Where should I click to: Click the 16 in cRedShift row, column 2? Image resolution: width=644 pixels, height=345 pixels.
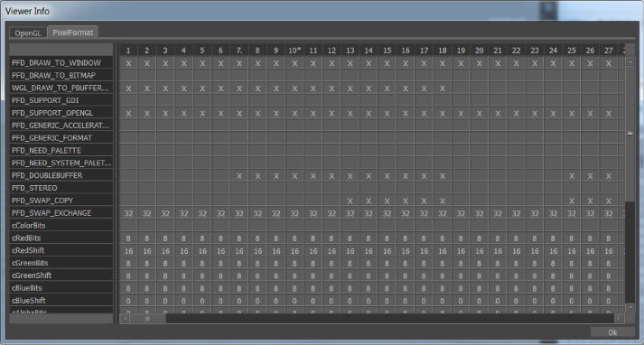click(x=146, y=251)
